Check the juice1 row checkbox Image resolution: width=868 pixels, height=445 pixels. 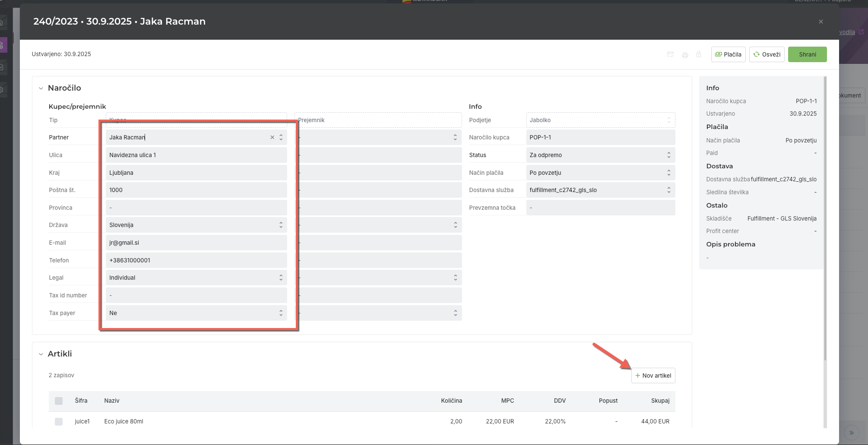click(59, 422)
